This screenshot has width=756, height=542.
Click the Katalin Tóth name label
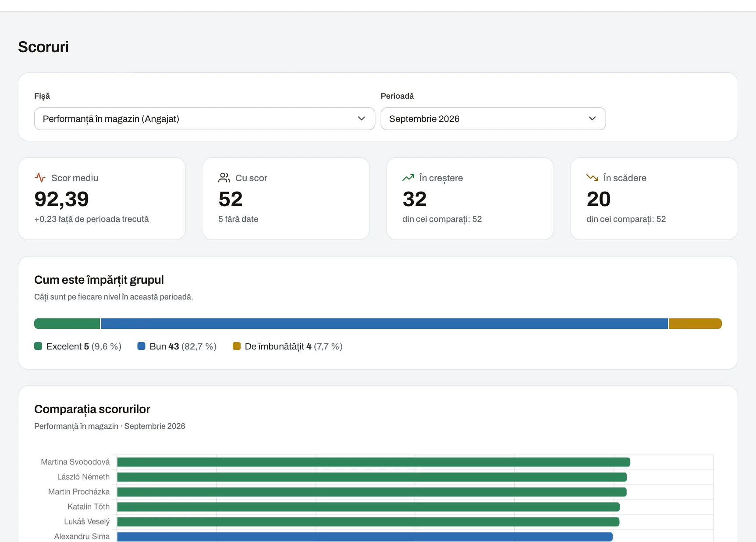click(x=89, y=506)
